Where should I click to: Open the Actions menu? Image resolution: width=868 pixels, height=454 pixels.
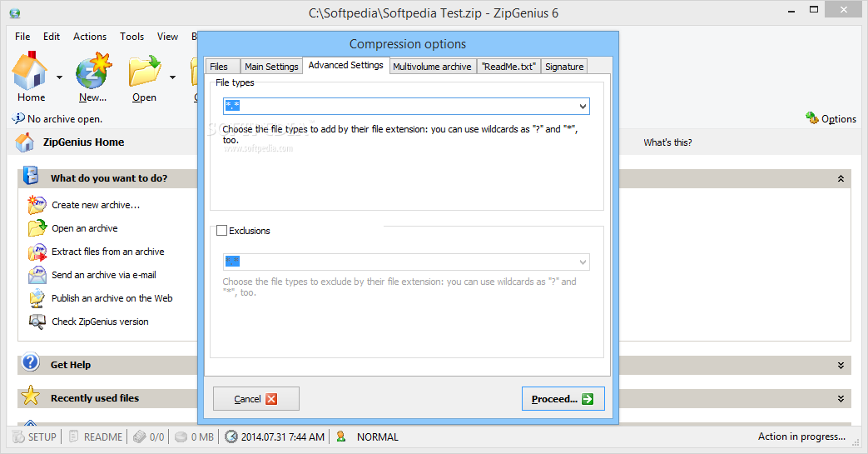coord(90,37)
